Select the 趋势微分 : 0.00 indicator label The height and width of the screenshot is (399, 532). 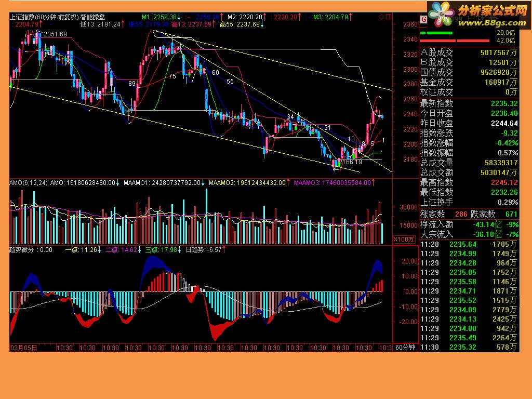pos(31,250)
